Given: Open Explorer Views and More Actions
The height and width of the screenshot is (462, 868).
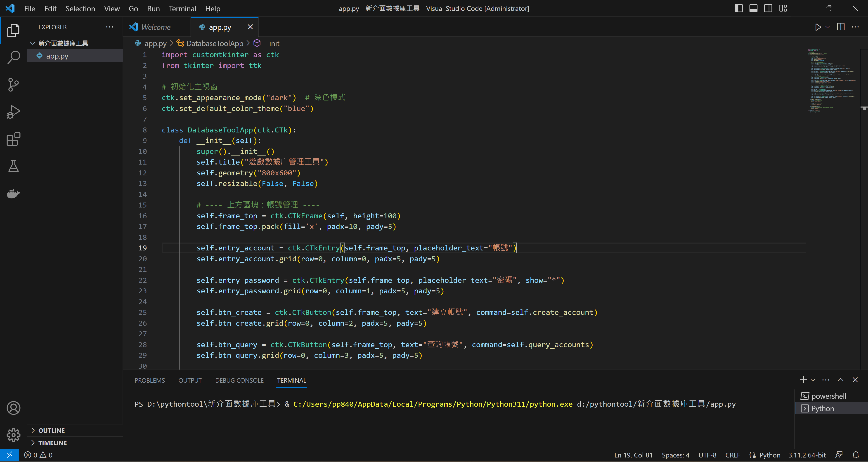Looking at the screenshot, I should coord(109,27).
